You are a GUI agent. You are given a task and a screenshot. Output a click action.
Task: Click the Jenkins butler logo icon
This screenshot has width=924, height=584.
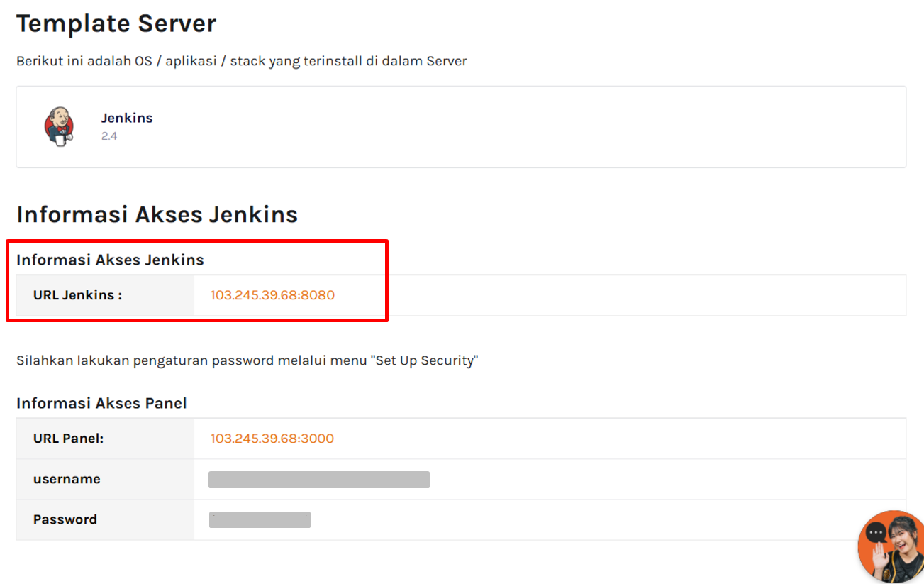[59, 126]
